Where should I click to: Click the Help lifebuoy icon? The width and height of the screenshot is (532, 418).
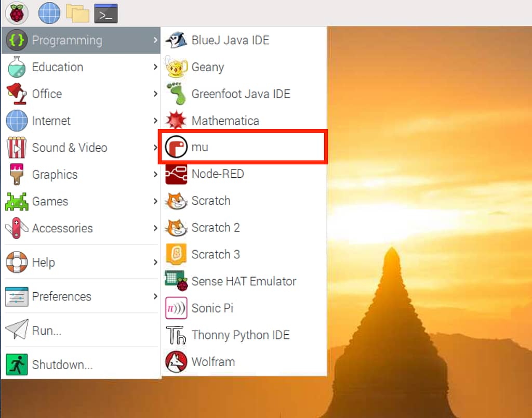tap(17, 262)
